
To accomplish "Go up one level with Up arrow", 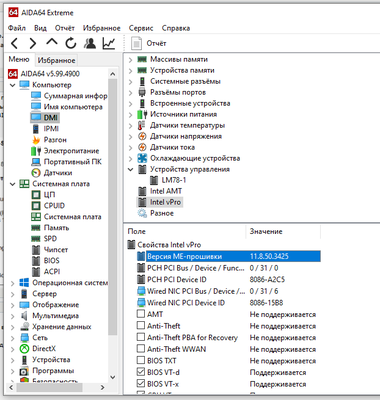I will point(52,43).
